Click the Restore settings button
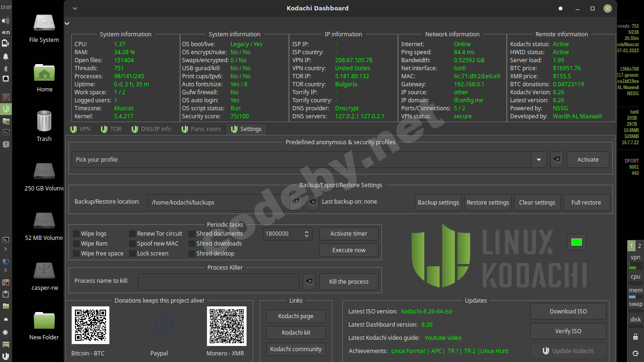 [488, 202]
